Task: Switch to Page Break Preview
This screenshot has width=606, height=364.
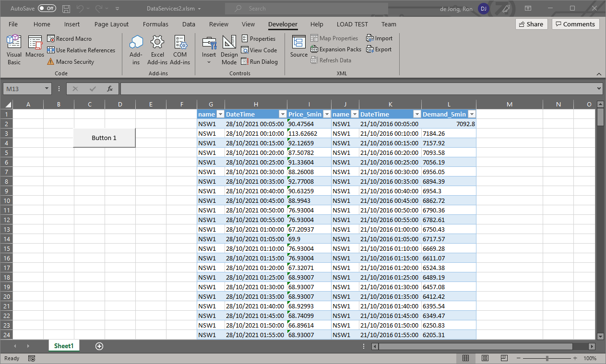Action: click(x=504, y=358)
